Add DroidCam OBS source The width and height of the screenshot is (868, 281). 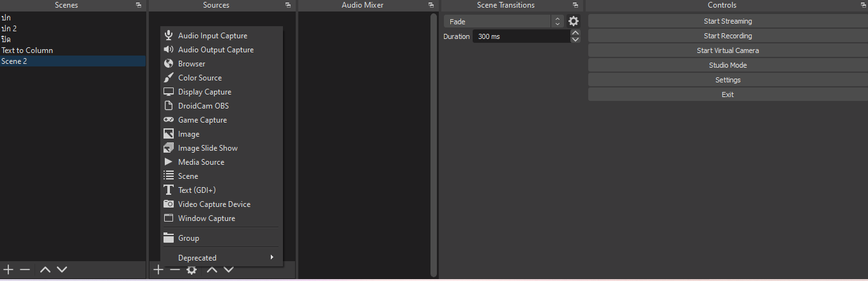click(221, 106)
